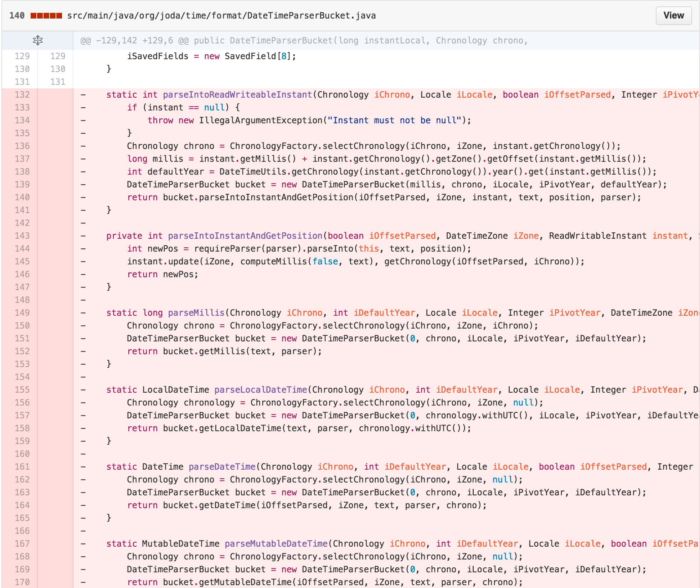Expand hidden lines with the unfold icon
The width and height of the screenshot is (700, 588).
coord(37,40)
